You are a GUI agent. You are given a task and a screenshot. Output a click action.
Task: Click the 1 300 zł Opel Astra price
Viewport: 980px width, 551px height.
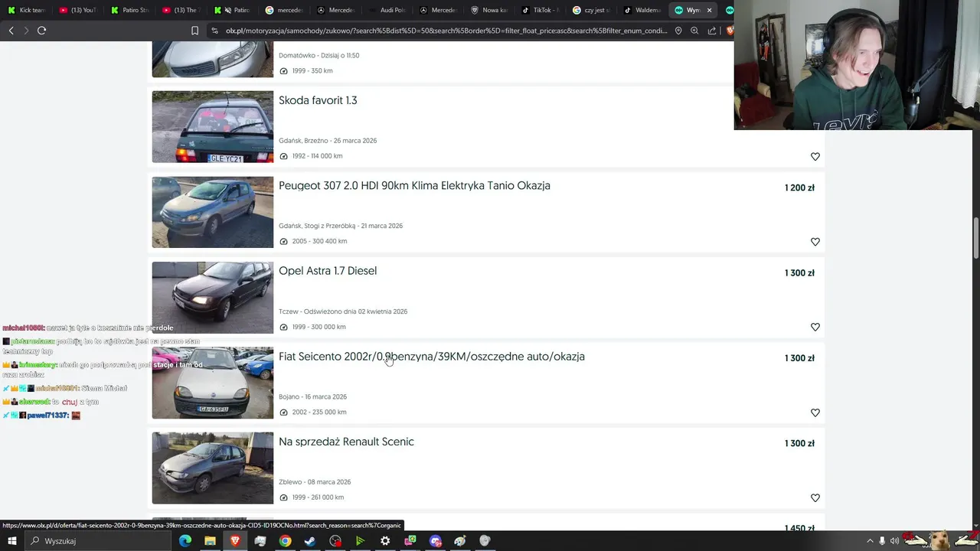coord(799,272)
